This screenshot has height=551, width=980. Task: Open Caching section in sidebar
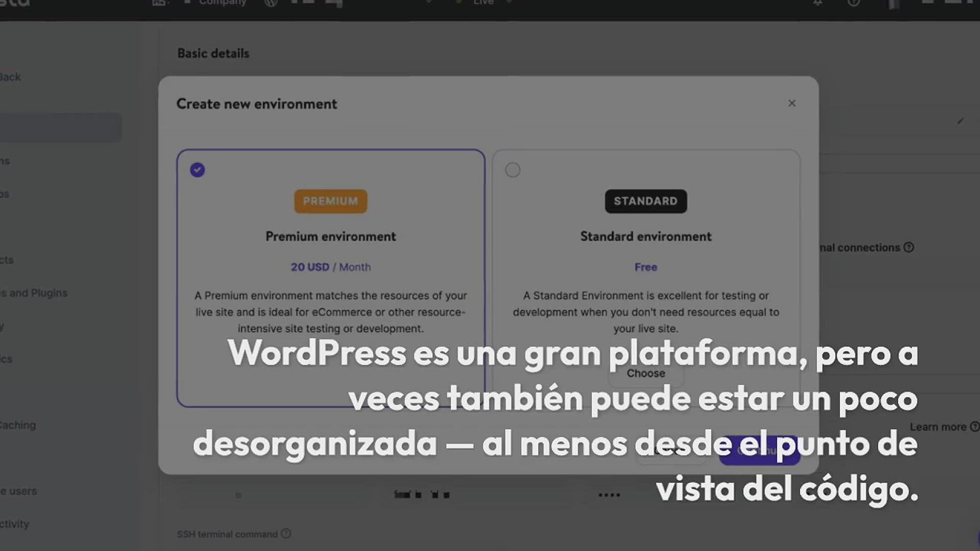(18, 425)
